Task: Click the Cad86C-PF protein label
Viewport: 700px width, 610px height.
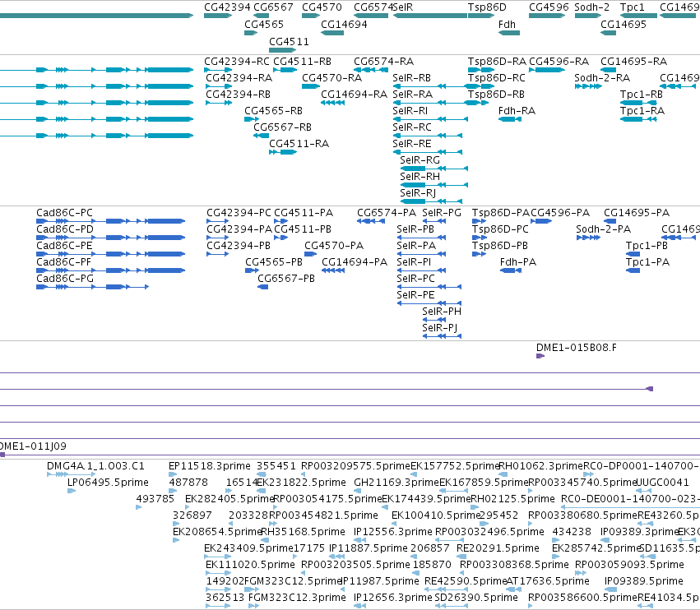Action: [64, 262]
